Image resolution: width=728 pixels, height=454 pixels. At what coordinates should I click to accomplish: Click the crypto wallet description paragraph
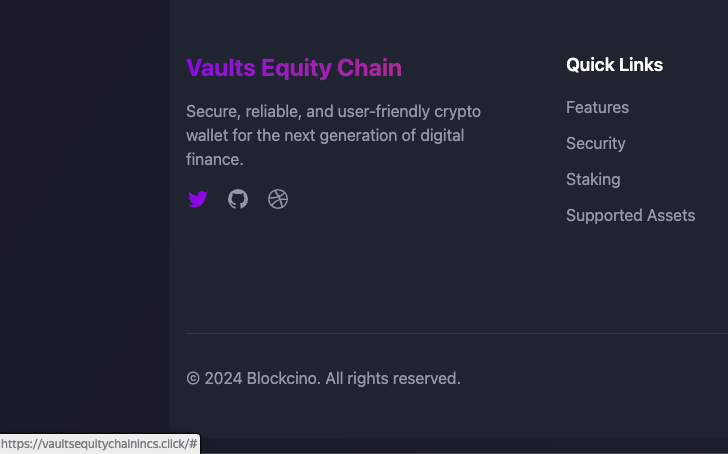click(333, 135)
